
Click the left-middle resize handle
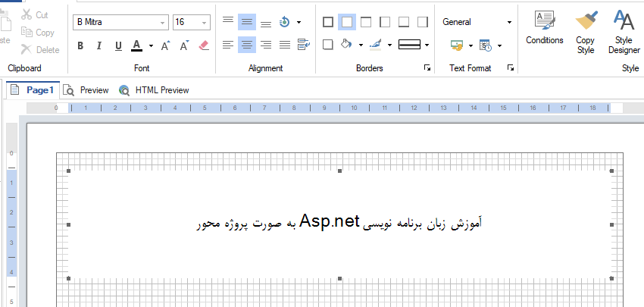tap(69, 225)
